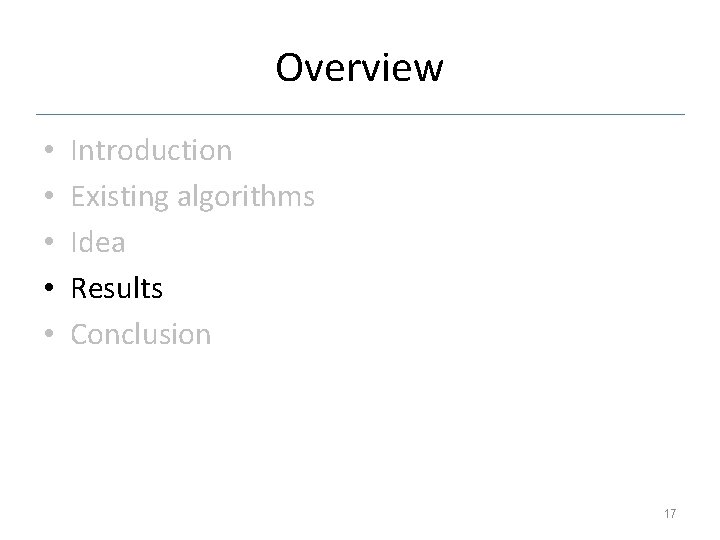Click the capital O in Overview
Screen dimensions: 720x540
[290, 68]
